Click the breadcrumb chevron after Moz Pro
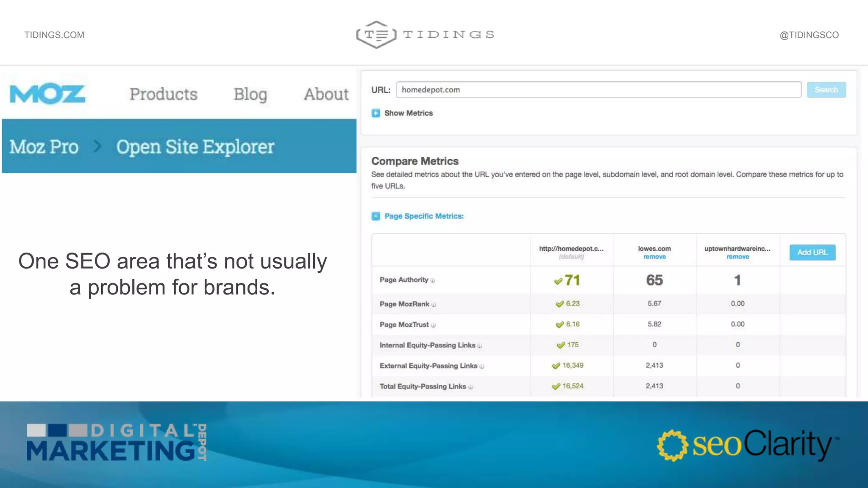This screenshot has width=868, height=488. click(97, 147)
